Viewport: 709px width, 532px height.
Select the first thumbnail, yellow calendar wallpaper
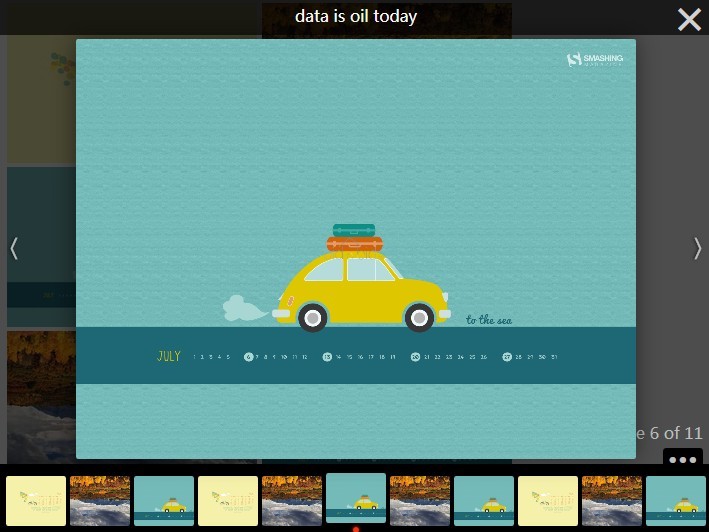click(x=36, y=501)
